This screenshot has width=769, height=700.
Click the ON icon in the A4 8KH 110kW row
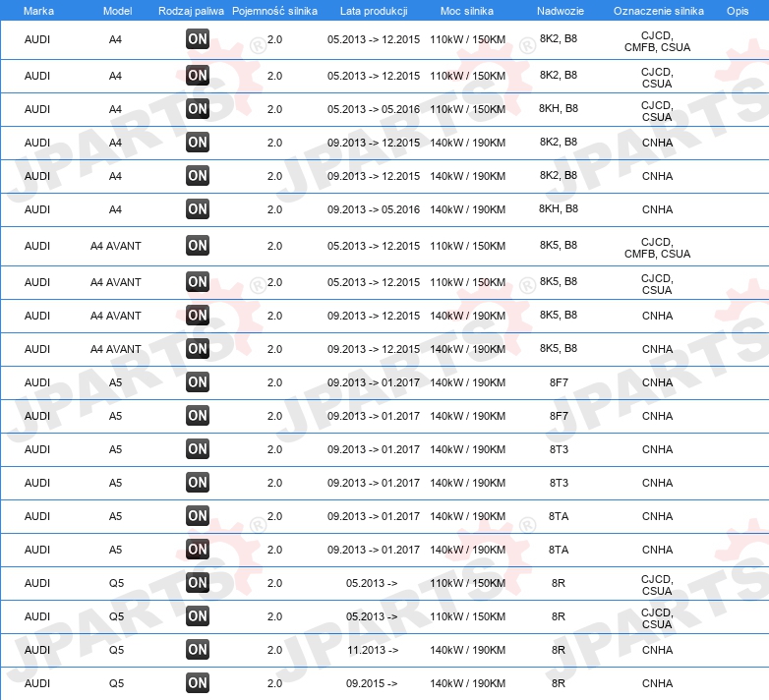click(x=198, y=109)
